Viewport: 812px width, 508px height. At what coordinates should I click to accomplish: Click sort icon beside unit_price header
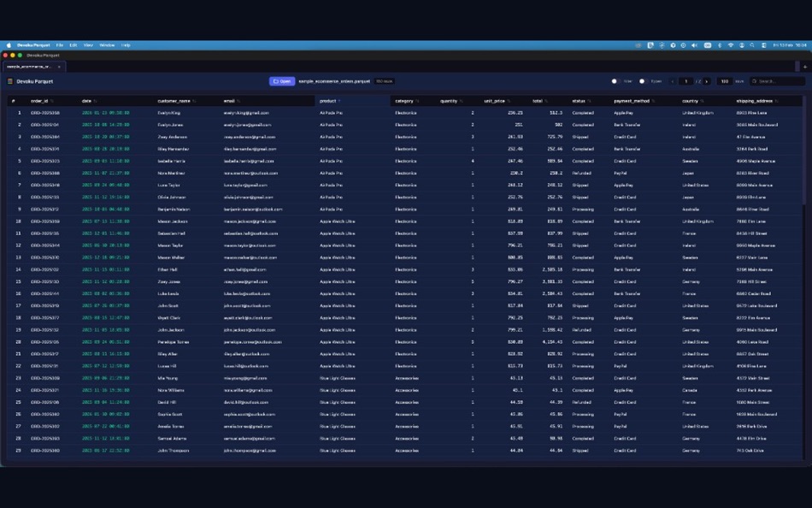tap(509, 101)
